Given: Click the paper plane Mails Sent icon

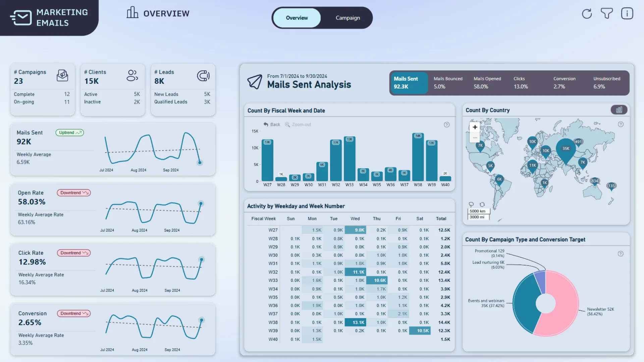Looking at the screenshot, I should pyautogui.click(x=255, y=81).
